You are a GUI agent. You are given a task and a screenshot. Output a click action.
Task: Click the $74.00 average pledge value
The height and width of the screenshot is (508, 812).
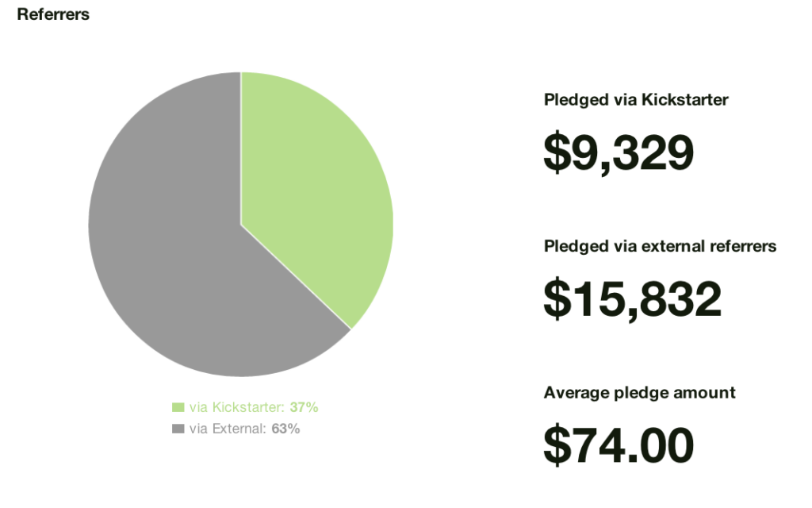coord(619,444)
